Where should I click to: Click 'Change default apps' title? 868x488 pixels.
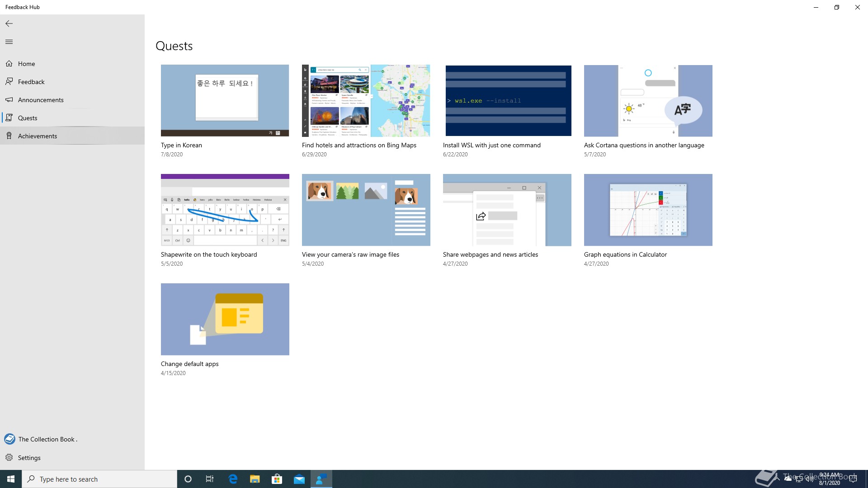point(189,364)
